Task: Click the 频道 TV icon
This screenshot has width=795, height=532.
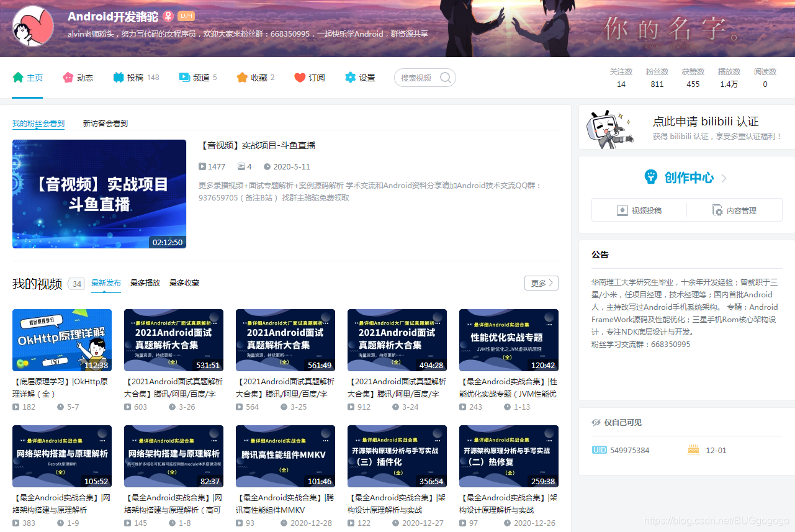Action: (x=184, y=78)
